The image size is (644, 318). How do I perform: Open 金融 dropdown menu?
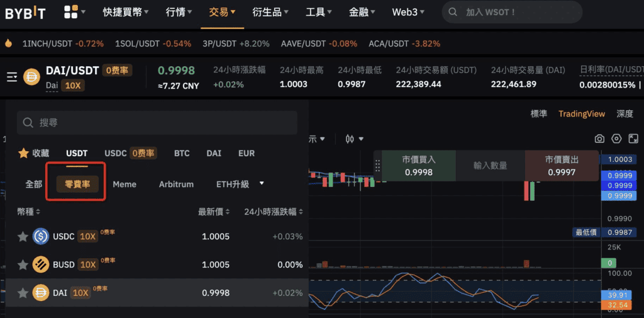pyautogui.click(x=362, y=12)
